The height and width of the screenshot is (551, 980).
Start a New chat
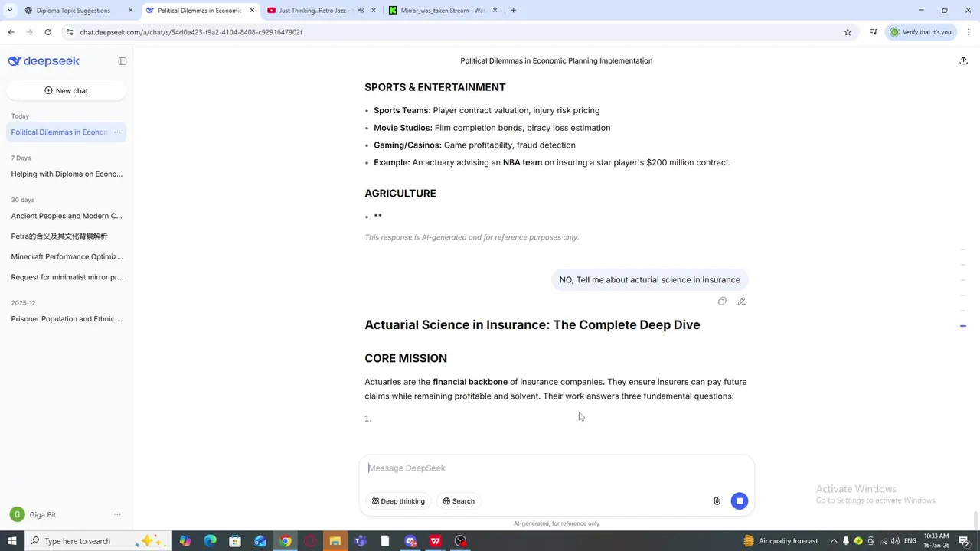[67, 90]
